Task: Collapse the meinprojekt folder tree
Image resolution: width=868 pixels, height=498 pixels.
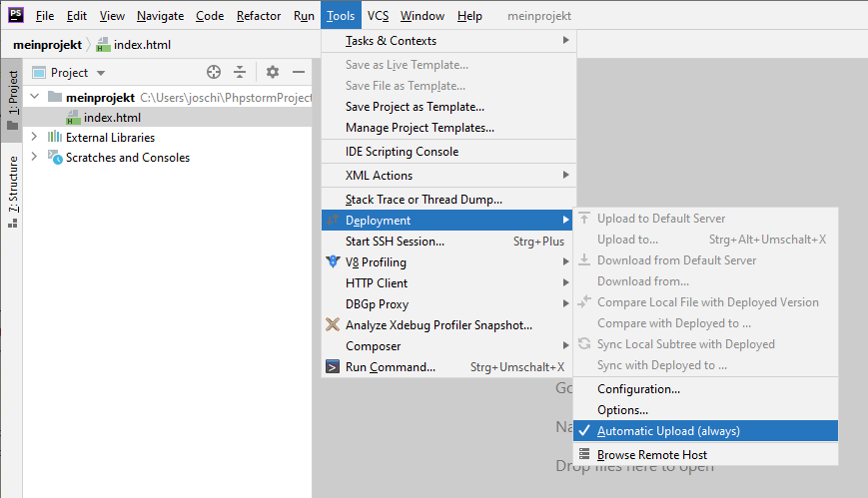Action: [34, 98]
